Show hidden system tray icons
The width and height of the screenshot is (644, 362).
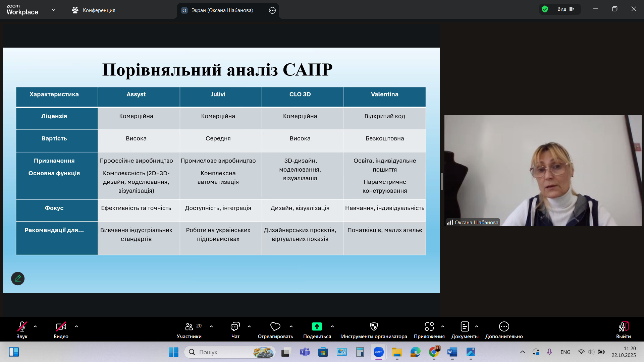[523, 352]
